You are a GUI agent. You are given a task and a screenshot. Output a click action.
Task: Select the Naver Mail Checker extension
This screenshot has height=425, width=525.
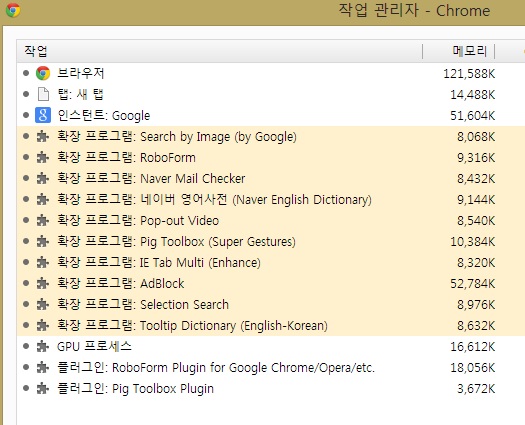coord(271,179)
